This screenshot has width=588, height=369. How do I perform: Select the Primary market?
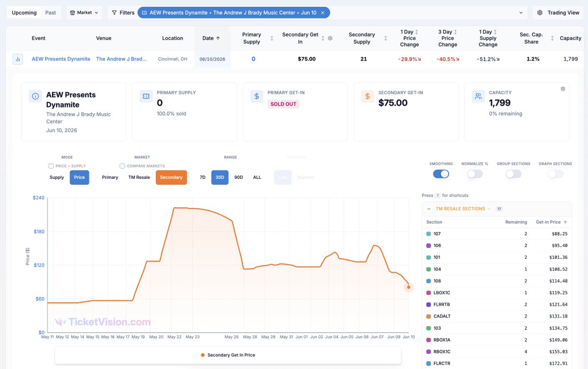pyautogui.click(x=110, y=177)
